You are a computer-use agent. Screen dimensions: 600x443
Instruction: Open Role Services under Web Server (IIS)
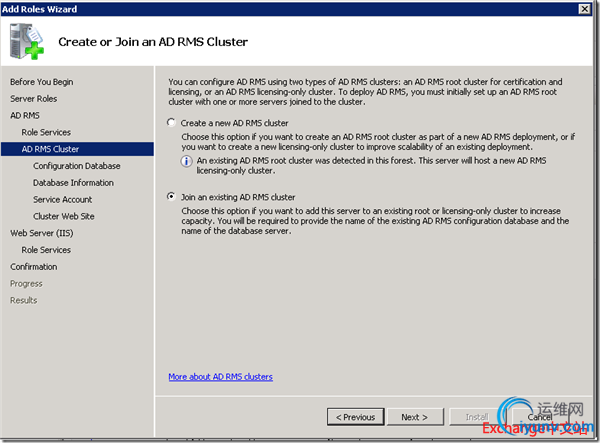(46, 250)
